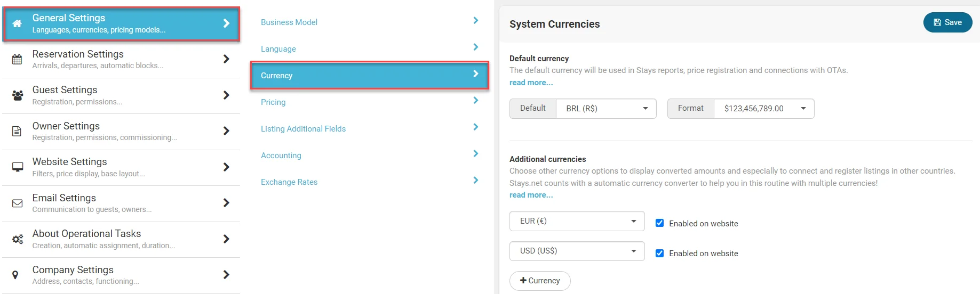Click the people icon for Guest Settings
The image size is (980, 294).
point(18,95)
